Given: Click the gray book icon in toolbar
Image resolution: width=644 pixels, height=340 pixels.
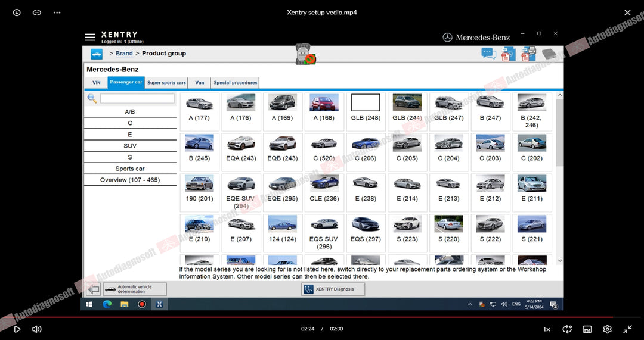Looking at the screenshot, I should 549,54.
